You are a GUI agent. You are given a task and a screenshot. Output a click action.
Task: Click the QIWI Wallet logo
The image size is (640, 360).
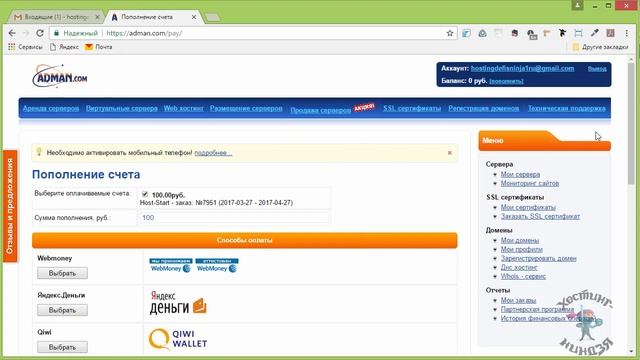tap(178, 340)
